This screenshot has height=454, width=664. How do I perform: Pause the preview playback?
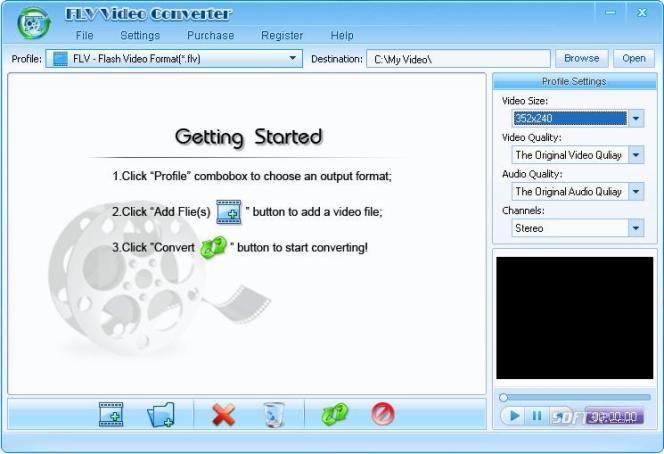point(537,416)
